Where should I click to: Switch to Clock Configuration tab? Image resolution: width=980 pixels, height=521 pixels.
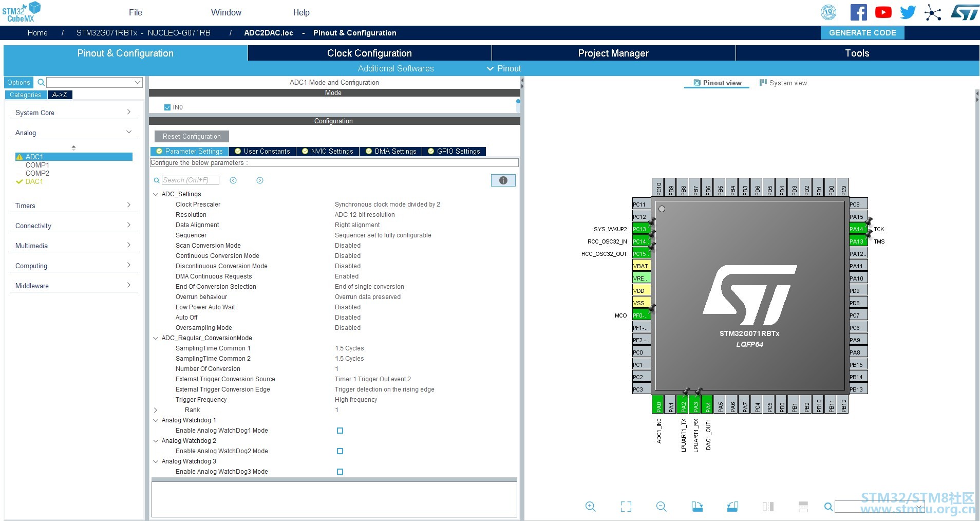(369, 53)
